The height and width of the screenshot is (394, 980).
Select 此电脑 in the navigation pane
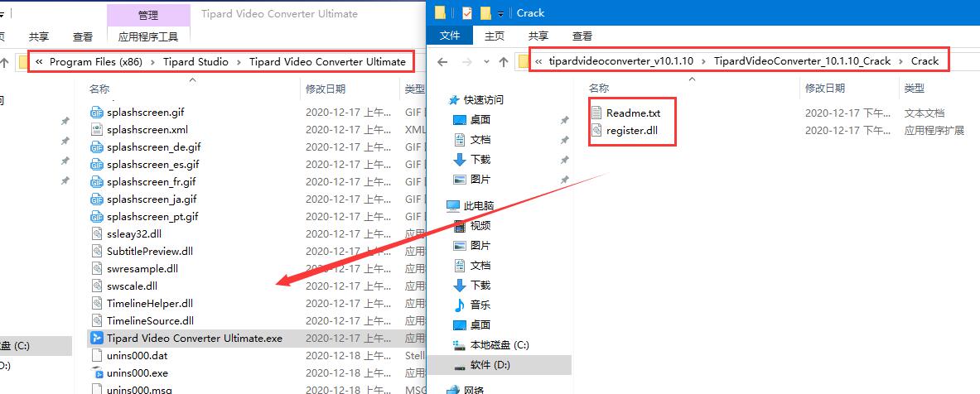[x=479, y=205]
